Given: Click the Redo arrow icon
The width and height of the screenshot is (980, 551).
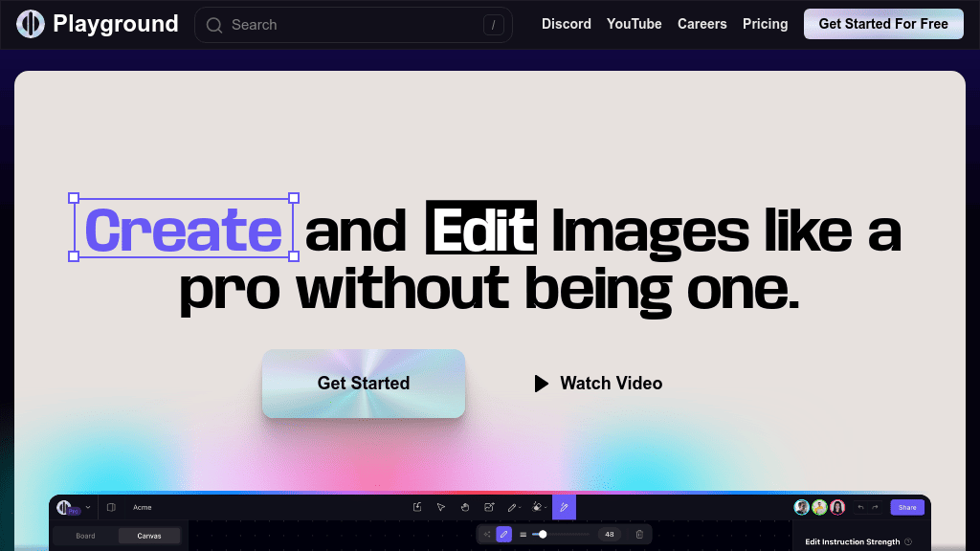Looking at the screenshot, I should pyautogui.click(x=874, y=507).
